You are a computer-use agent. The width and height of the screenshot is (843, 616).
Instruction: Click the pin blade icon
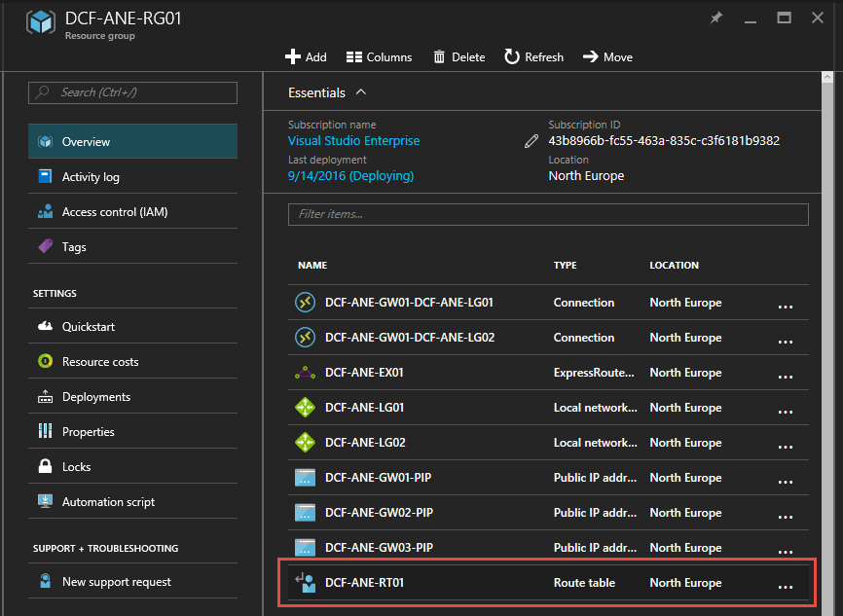[x=716, y=18]
